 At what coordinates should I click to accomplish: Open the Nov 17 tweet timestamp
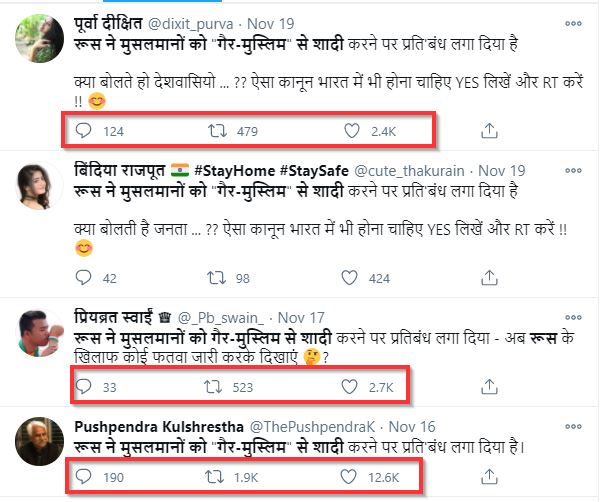301,318
